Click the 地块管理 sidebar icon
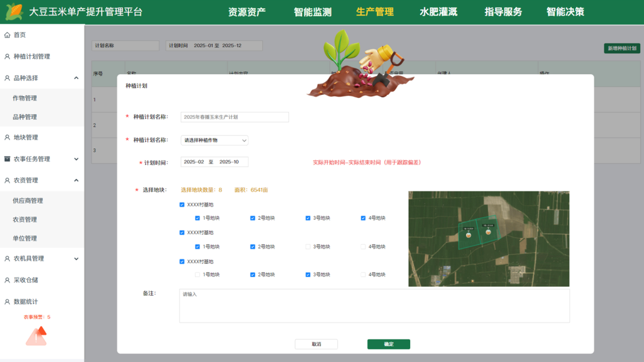This screenshot has width=644, height=362. tap(7, 137)
